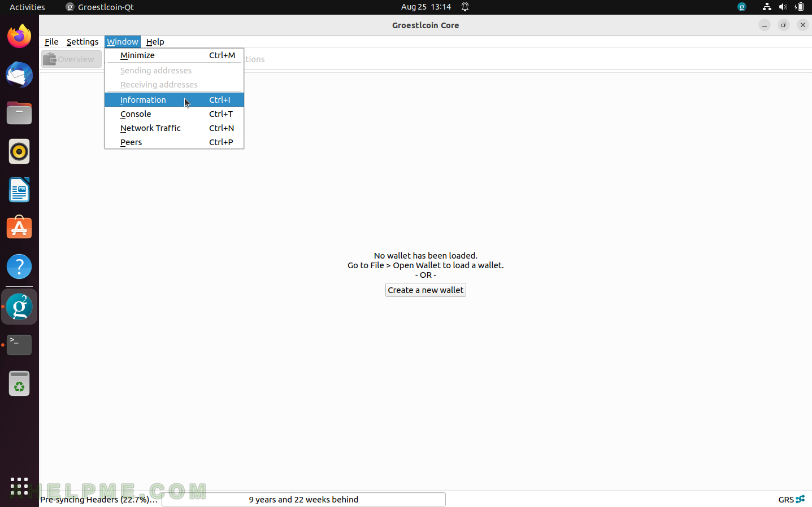Show Applications grid in dock
The height and width of the screenshot is (507, 812).
tap(19, 486)
